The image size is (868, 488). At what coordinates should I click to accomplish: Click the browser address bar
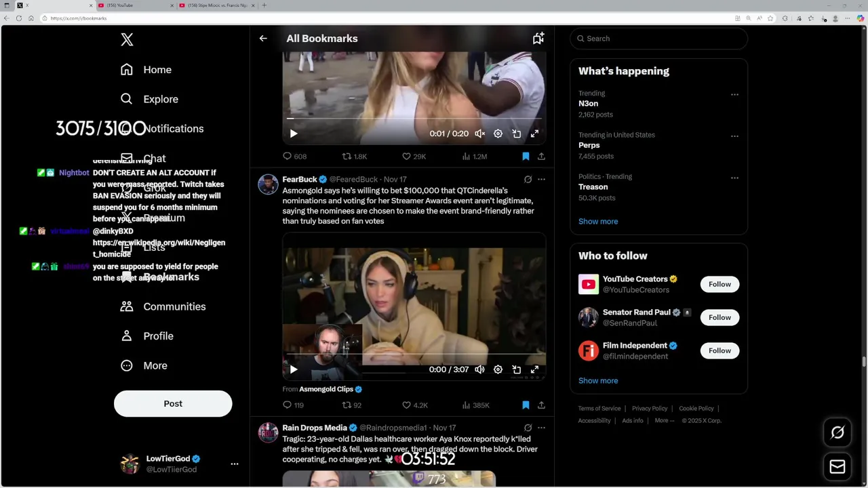[387, 18]
